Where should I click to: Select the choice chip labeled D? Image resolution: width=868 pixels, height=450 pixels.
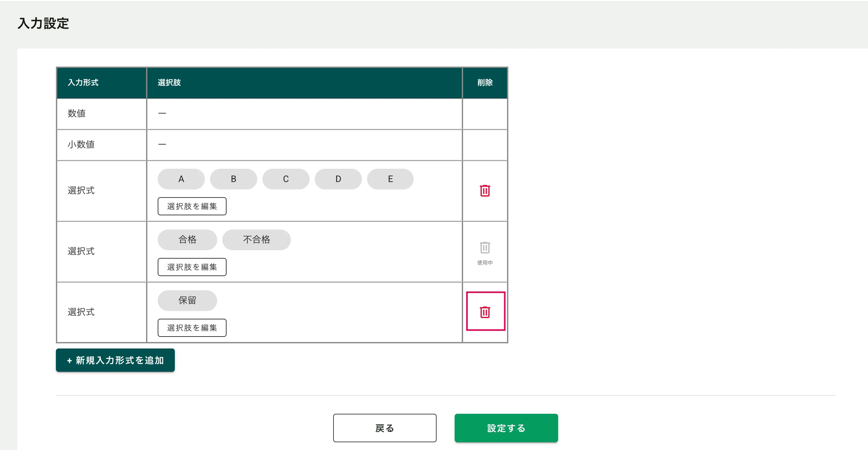(x=338, y=179)
